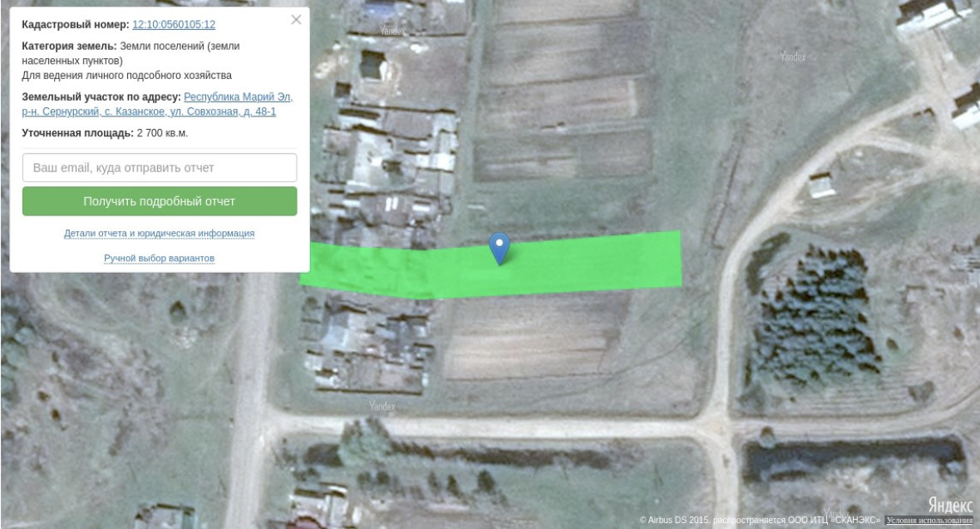Click the house cluster below the green parcel
The height and width of the screenshot is (529, 980).
[x=367, y=345]
